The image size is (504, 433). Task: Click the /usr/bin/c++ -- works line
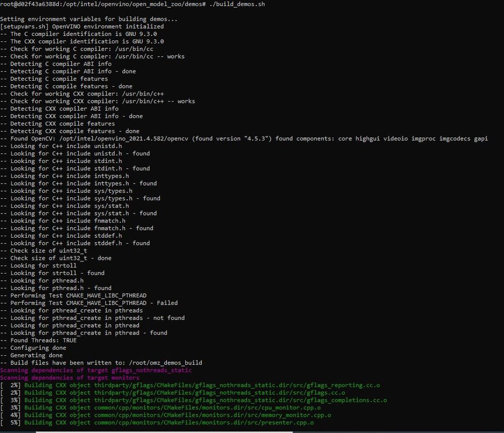[97, 101]
